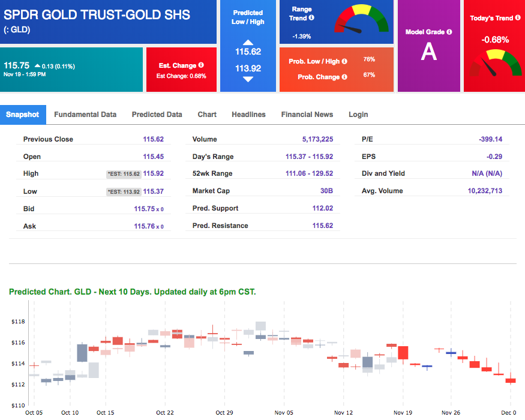
Task: Click the P/E value -399.14
Action: (491, 139)
